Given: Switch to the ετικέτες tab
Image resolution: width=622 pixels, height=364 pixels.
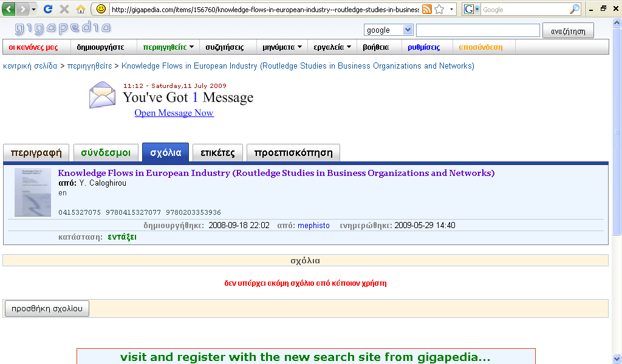Looking at the screenshot, I should coord(217,153).
